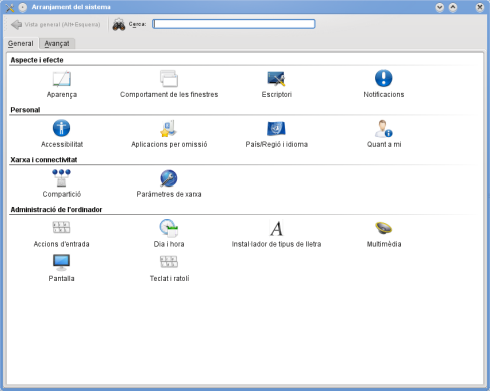Open the Quant a mi user icon
This screenshot has height=391, width=490.
pyautogui.click(x=384, y=128)
